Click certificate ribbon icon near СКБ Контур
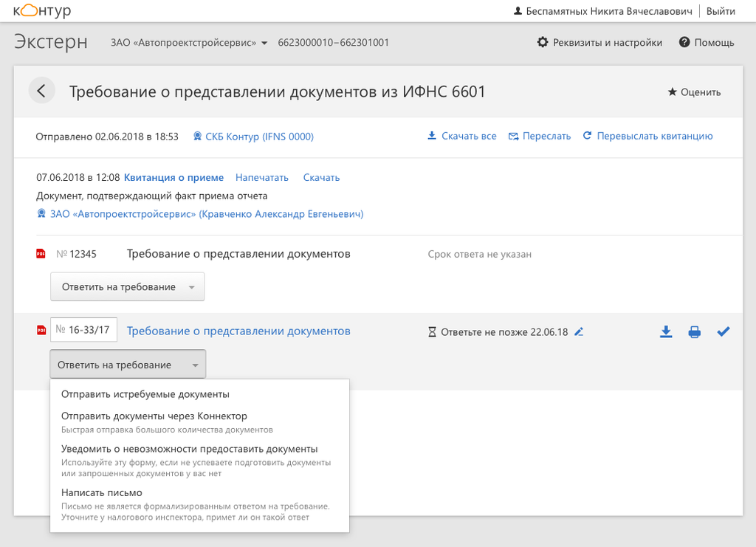756x547 pixels. click(x=197, y=136)
